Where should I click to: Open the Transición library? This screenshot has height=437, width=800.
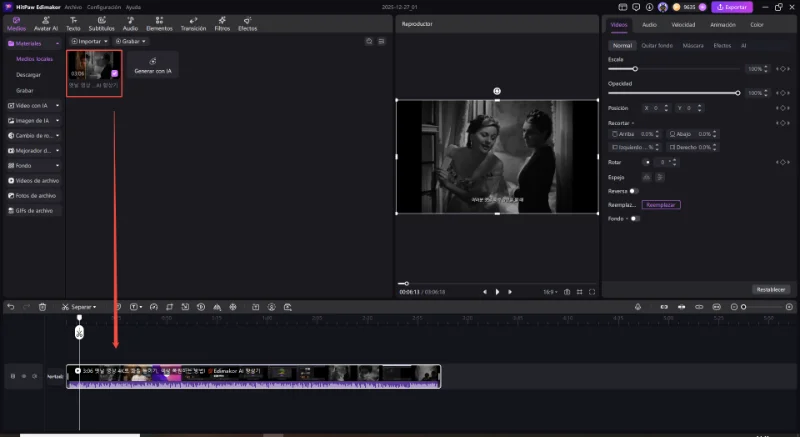pos(193,25)
